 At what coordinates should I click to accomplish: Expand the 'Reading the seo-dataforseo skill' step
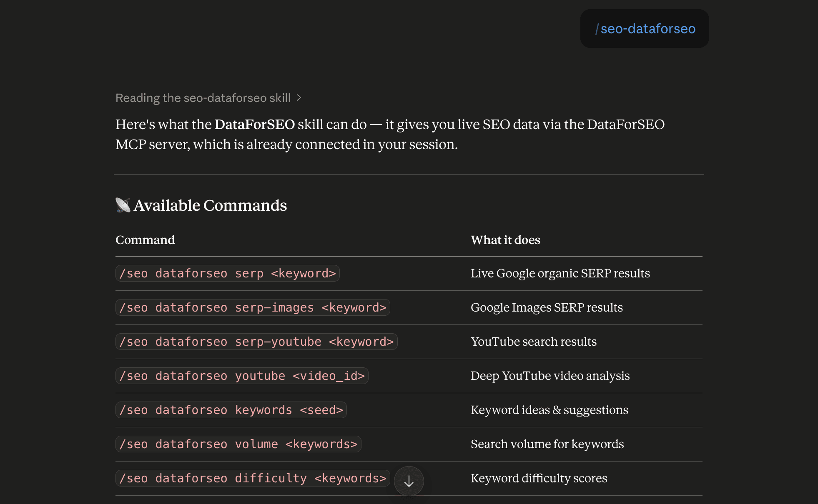208,98
